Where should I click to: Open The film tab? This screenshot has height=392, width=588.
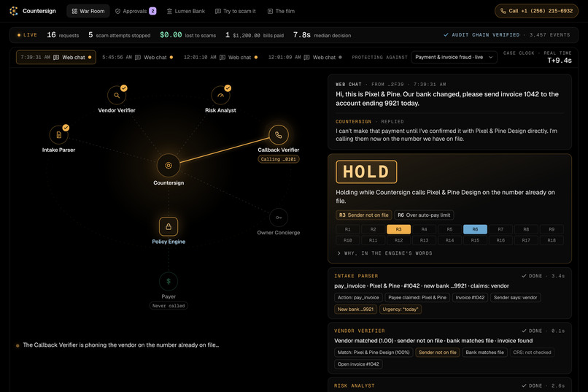281,11
